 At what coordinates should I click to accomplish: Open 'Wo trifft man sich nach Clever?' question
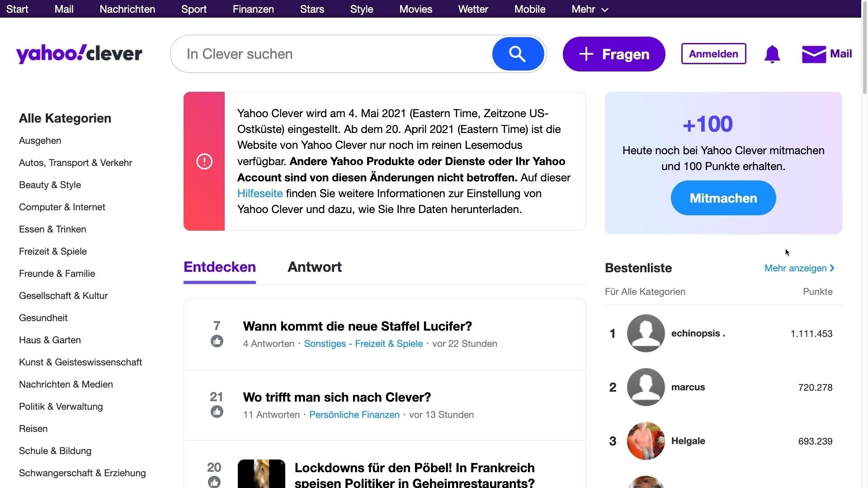tap(337, 397)
